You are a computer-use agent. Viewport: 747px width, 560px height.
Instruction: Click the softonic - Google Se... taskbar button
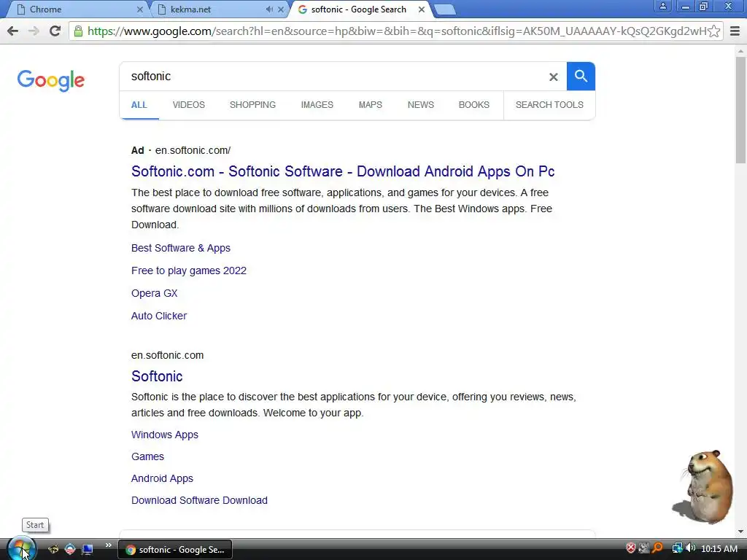pyautogui.click(x=175, y=550)
